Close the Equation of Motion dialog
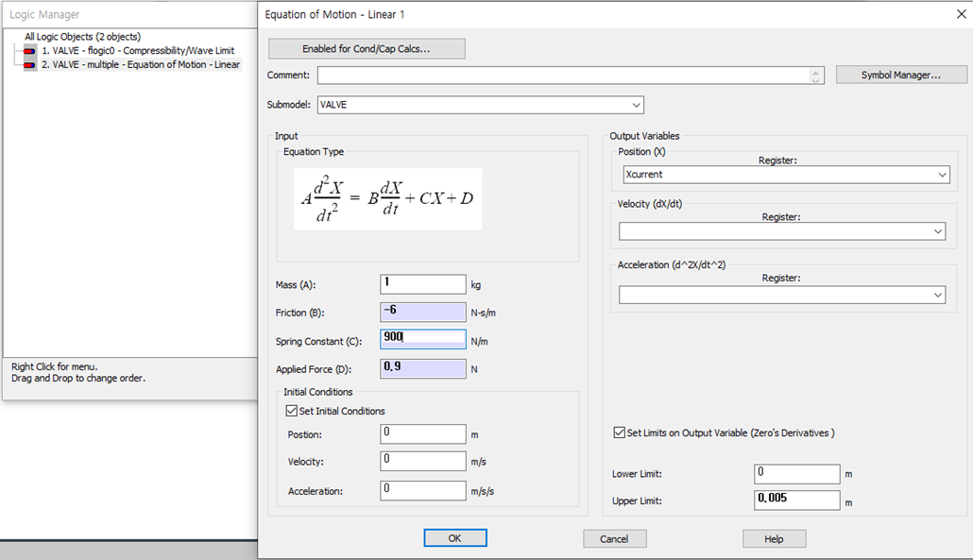The width and height of the screenshot is (973, 560). point(961,13)
